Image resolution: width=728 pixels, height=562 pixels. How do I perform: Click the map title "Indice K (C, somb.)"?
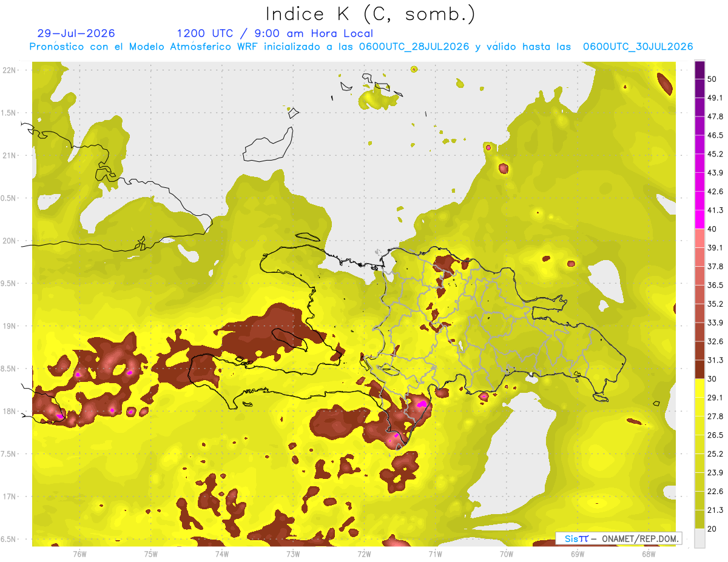[370, 14]
